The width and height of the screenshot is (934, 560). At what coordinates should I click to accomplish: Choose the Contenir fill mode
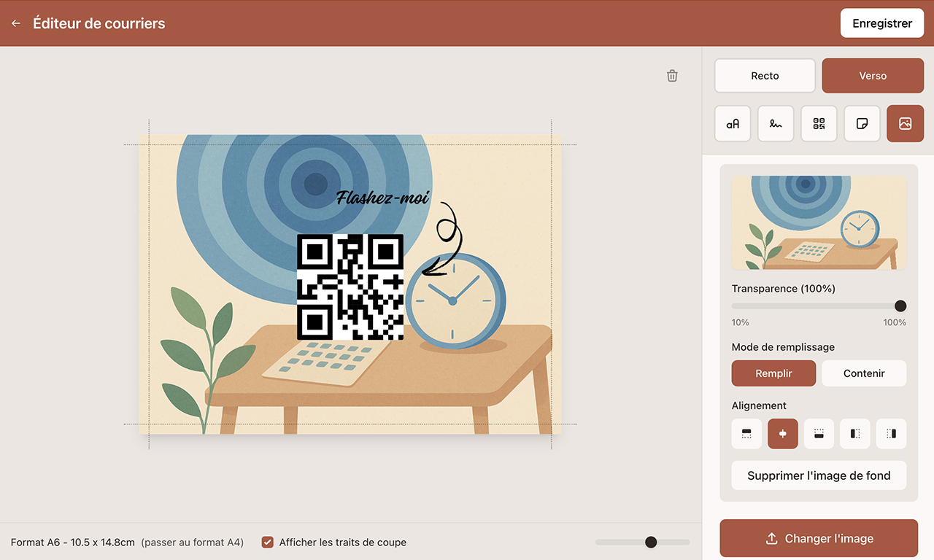(x=864, y=373)
